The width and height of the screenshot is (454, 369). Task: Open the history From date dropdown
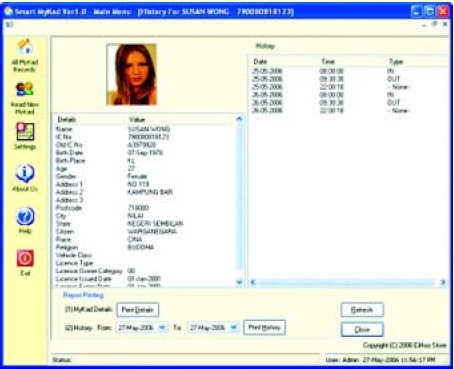coord(162,327)
